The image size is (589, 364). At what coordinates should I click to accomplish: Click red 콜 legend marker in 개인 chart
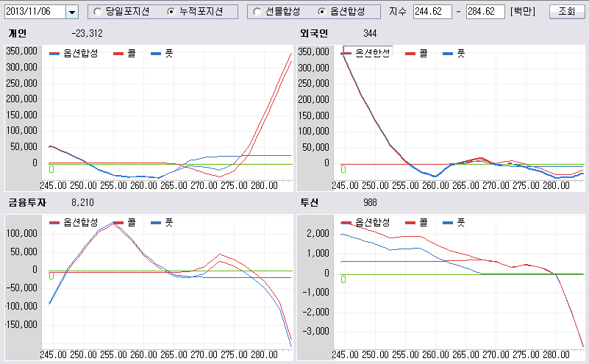click(x=120, y=54)
